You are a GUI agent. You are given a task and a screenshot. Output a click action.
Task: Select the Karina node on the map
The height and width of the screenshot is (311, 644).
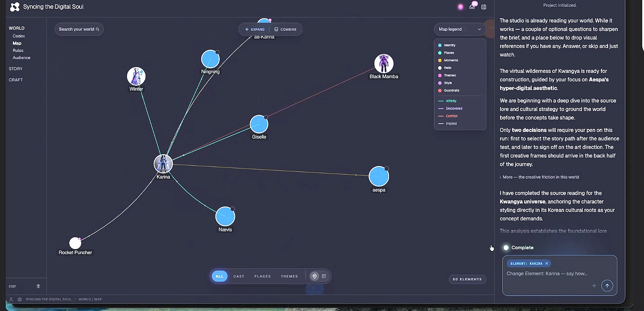click(163, 164)
